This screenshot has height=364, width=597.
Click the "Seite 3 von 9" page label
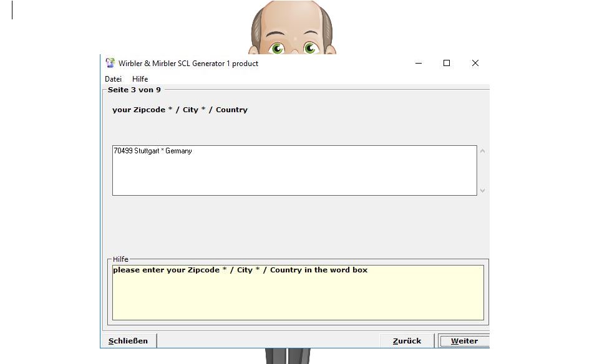click(x=134, y=90)
